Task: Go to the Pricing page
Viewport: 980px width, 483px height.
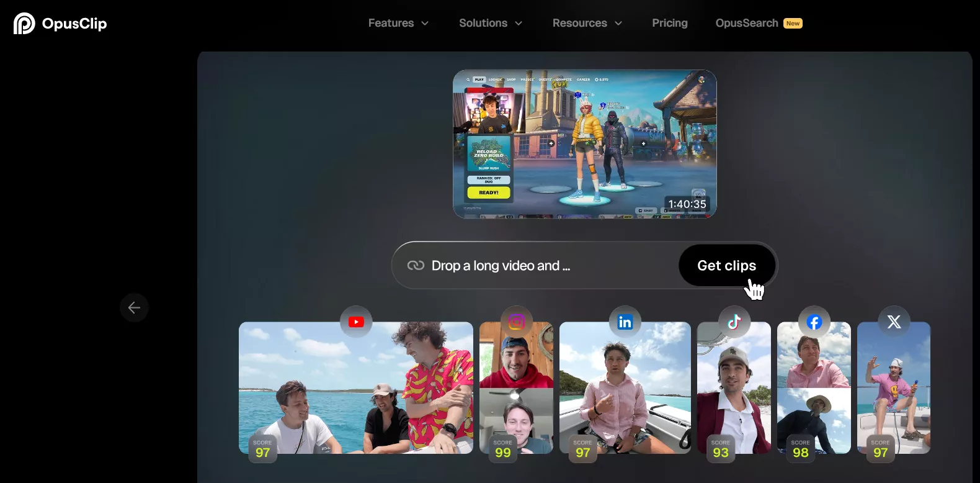Action: (670, 23)
